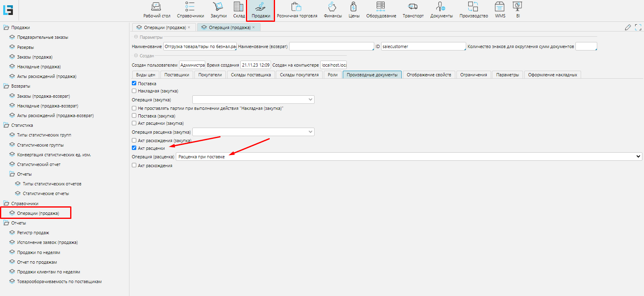Click the ID input field
Screen dimensions: 644x296
coord(423,46)
